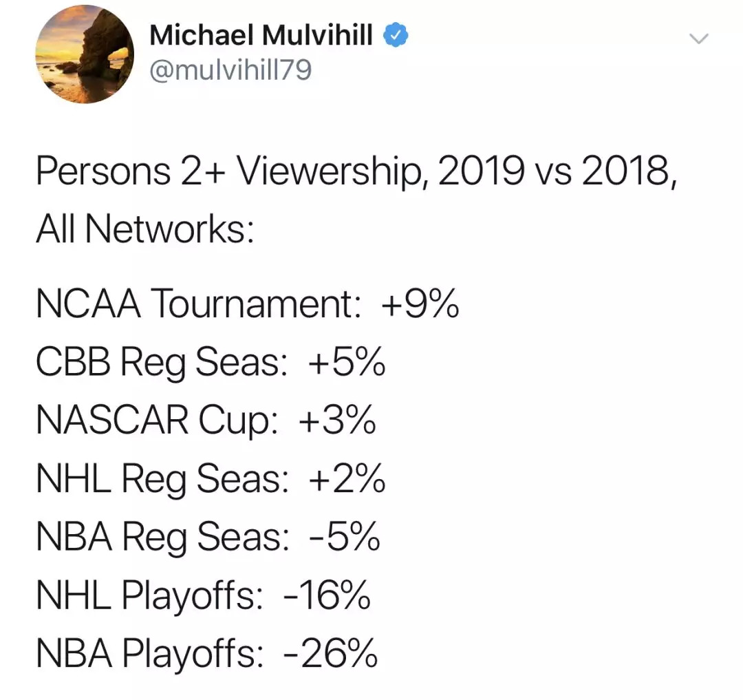
Task: Open the tweet options chevron menu
Action: (698, 40)
